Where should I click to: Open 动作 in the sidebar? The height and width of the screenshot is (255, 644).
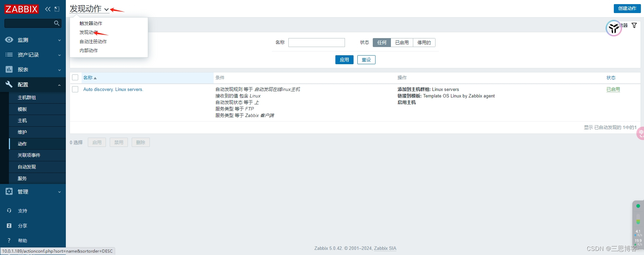coord(37,144)
